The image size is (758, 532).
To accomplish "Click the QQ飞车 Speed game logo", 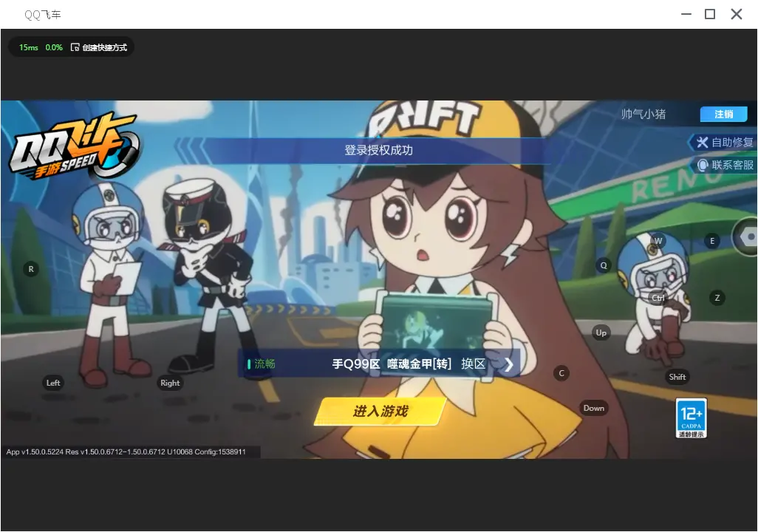I will point(74,146).
